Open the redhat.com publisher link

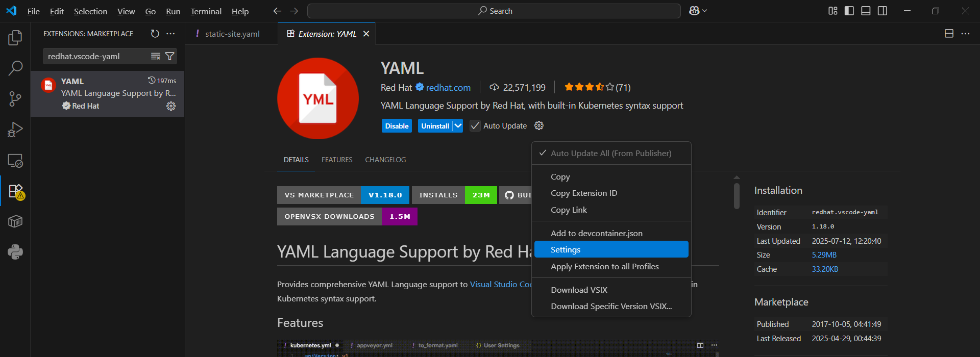click(x=448, y=88)
